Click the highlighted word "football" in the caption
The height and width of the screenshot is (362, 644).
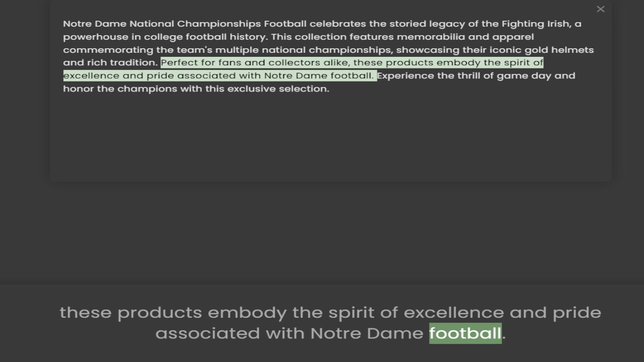[x=465, y=333]
